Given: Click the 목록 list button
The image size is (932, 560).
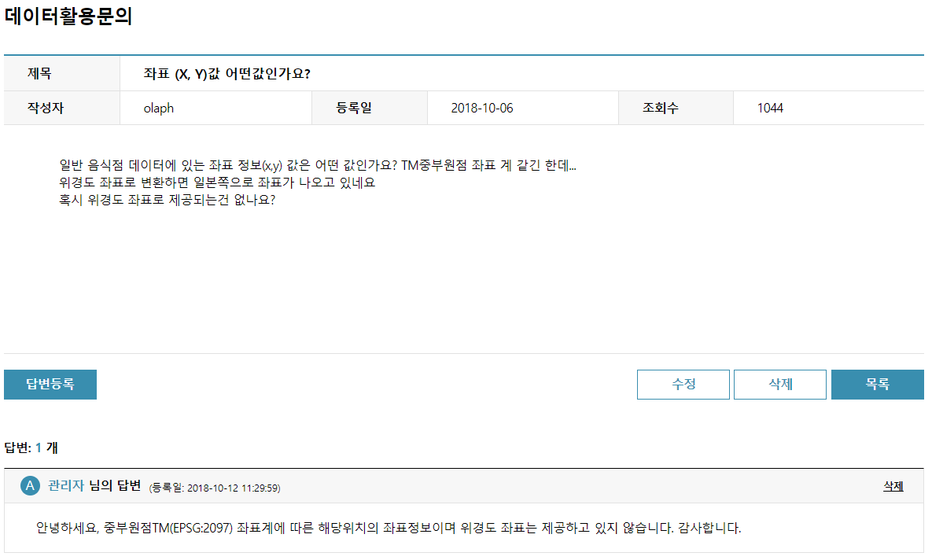Looking at the screenshot, I should pyautogui.click(x=877, y=384).
